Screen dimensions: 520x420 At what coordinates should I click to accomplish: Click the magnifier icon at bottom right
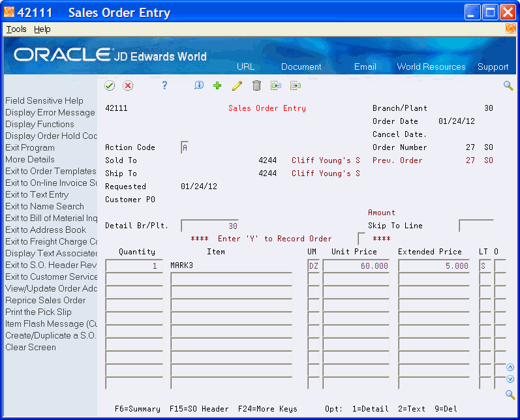click(510, 395)
